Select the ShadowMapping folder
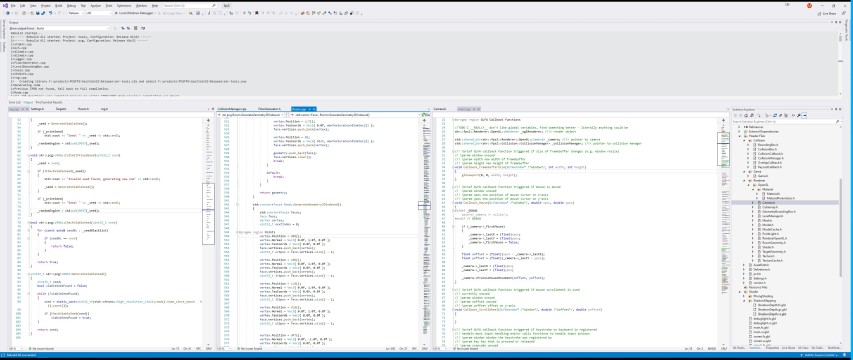The image size is (853, 360). point(764,300)
